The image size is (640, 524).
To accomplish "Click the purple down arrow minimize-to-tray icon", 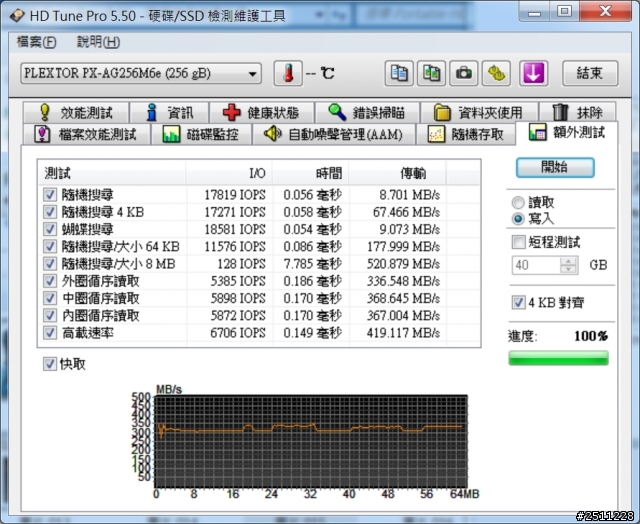I will point(533,73).
